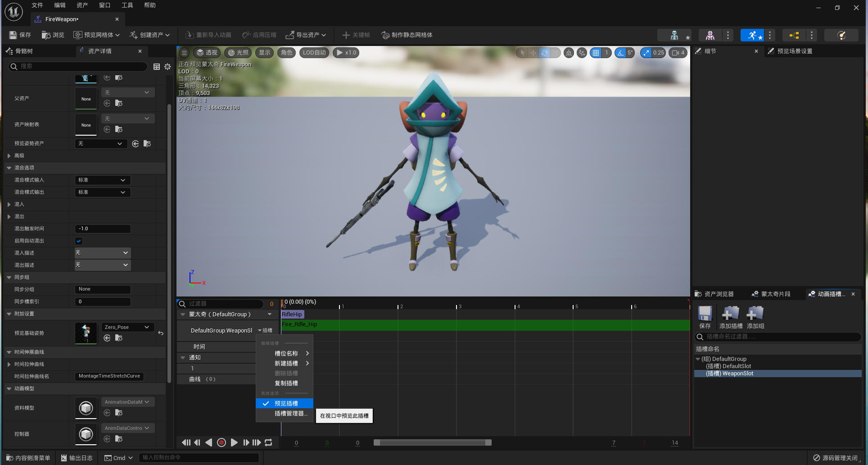
Task: Open details panel settings gear icon
Action: click(167, 67)
